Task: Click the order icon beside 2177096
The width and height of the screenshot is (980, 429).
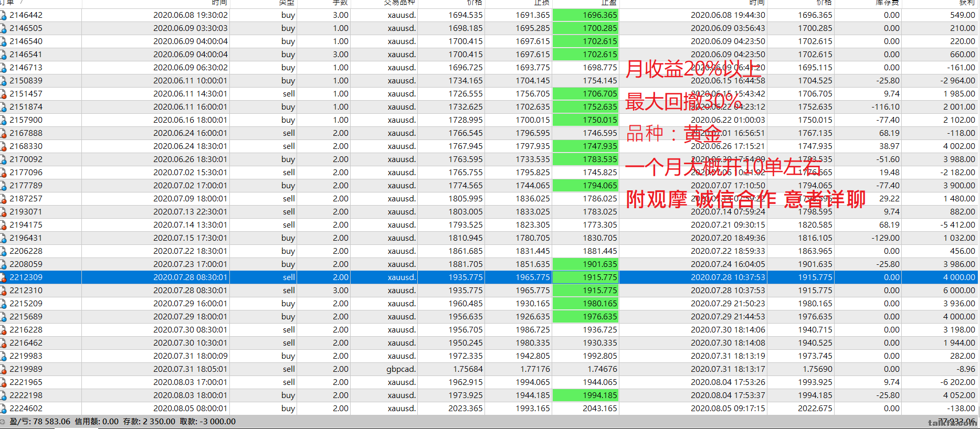Action: click(x=3, y=173)
